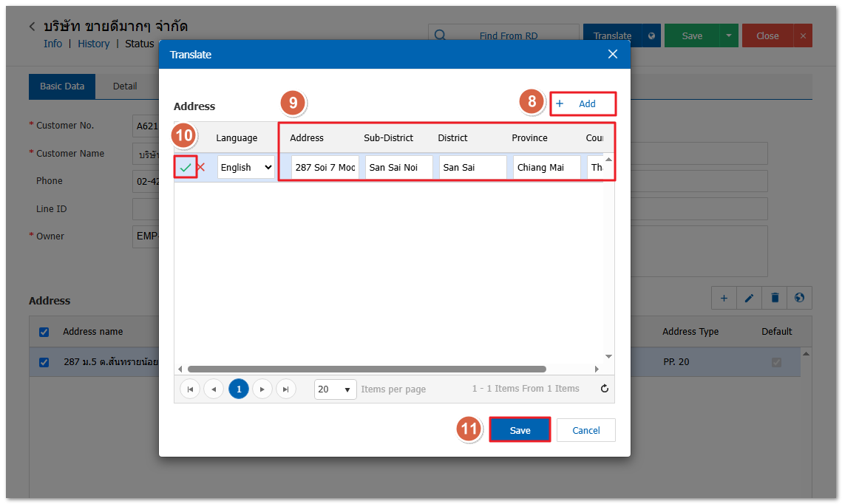Screen dimensions: 842x504
Task: Open the items per page dropdown
Action: (335, 389)
